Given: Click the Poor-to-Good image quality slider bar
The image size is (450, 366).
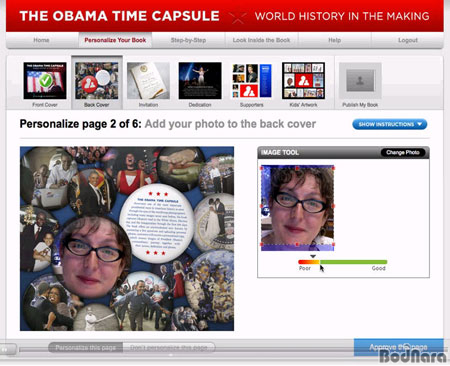Looking at the screenshot, I should coord(343,262).
